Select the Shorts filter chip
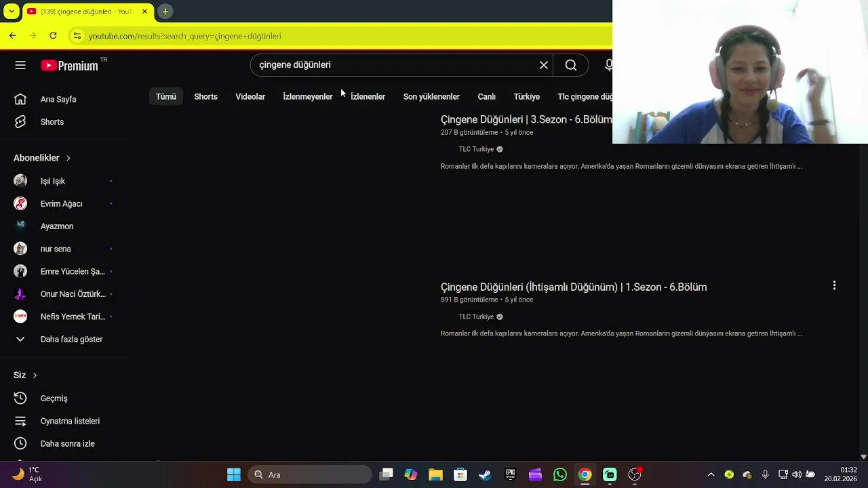Image resolution: width=868 pixels, height=488 pixels. [205, 97]
